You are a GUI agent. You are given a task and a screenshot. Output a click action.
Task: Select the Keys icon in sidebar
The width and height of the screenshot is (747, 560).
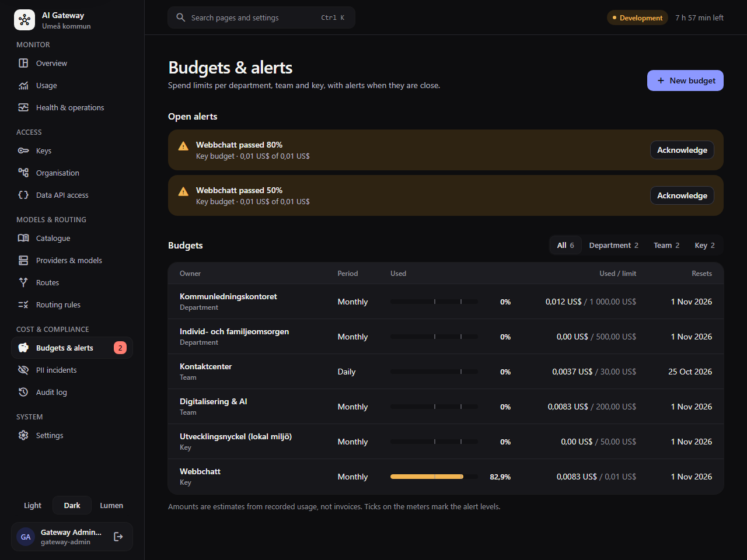[x=23, y=150]
